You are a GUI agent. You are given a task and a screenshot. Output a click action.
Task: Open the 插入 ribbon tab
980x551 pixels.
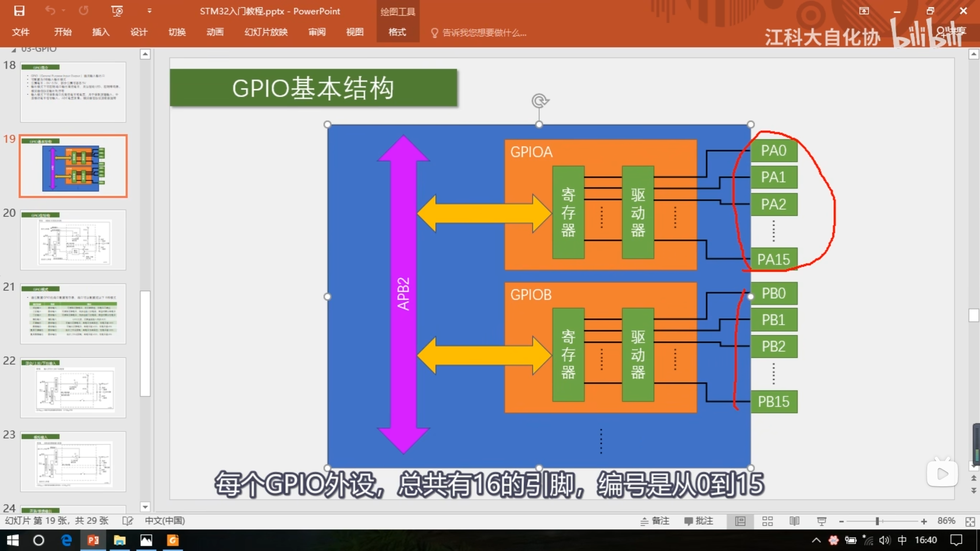(x=101, y=32)
